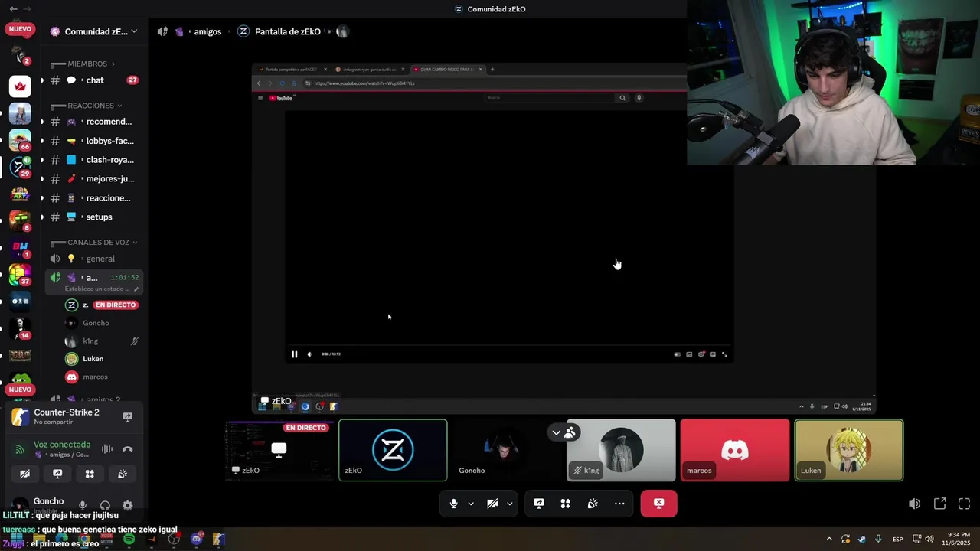Select zEkO stream thumbnail tile

click(x=279, y=450)
